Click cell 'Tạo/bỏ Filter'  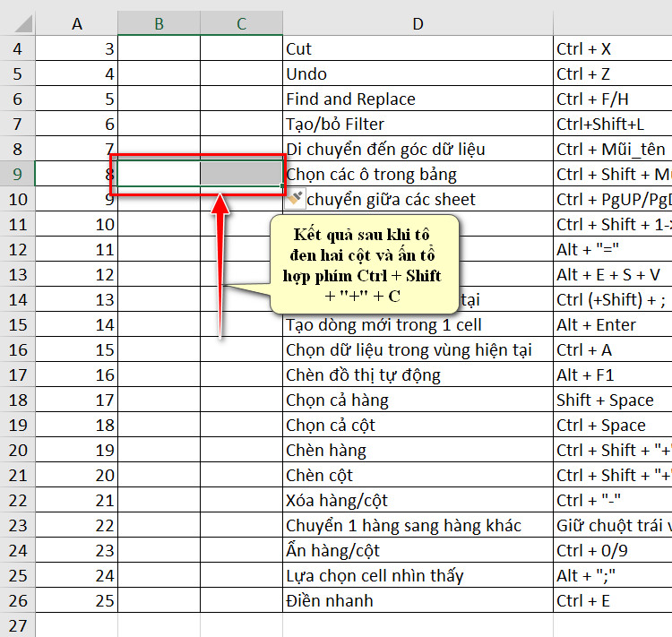click(x=418, y=124)
